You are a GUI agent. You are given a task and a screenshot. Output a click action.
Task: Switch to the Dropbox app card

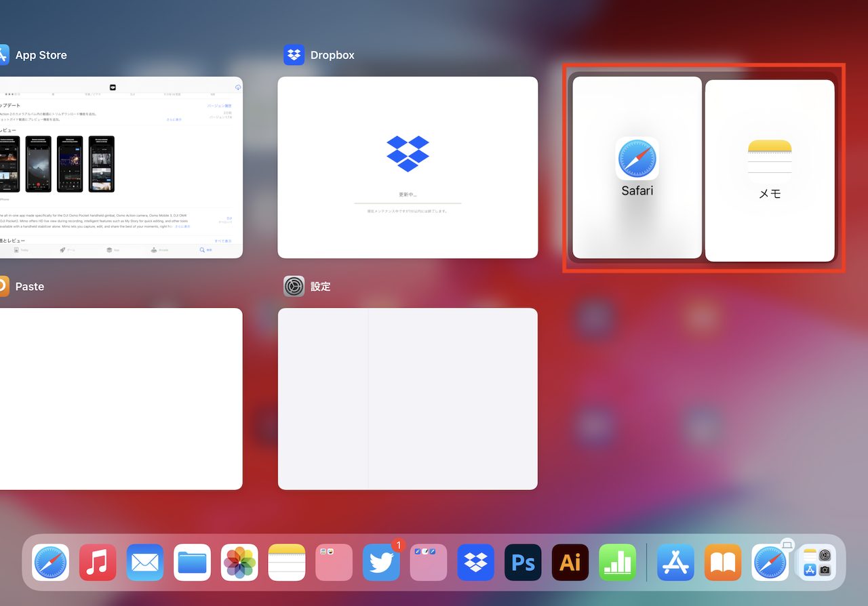408,167
